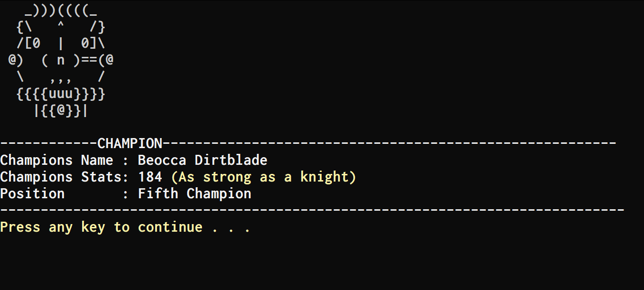Click the text As strong as a knight
The height and width of the screenshot is (290, 644).
264,177
